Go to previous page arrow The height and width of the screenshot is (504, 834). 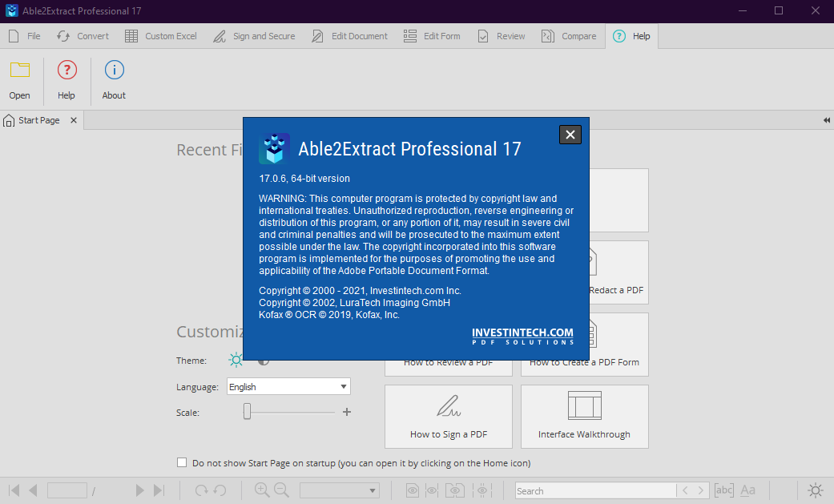pyautogui.click(x=33, y=490)
